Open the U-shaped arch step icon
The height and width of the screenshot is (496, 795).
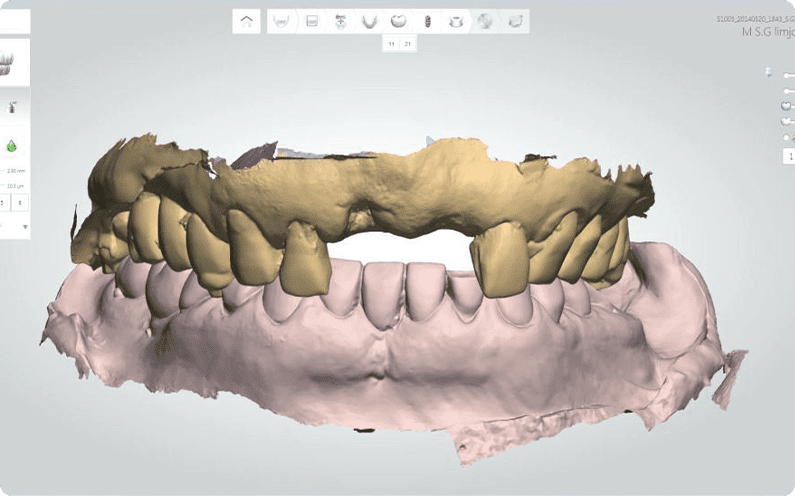[x=369, y=21]
